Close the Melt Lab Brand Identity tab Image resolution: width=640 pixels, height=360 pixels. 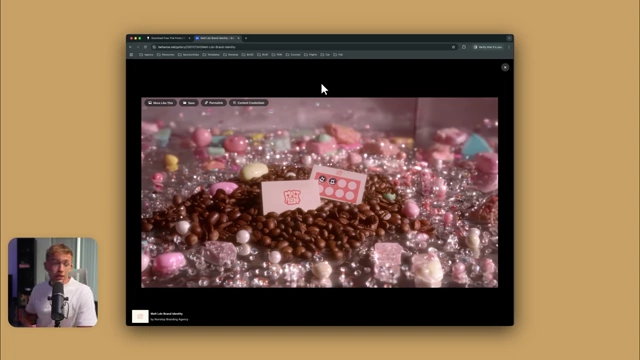(x=238, y=38)
